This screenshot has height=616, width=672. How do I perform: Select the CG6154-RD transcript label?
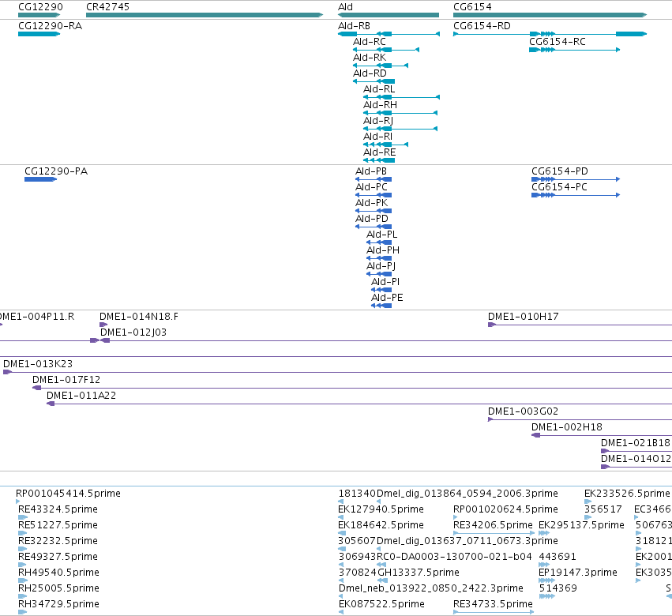coord(482,26)
